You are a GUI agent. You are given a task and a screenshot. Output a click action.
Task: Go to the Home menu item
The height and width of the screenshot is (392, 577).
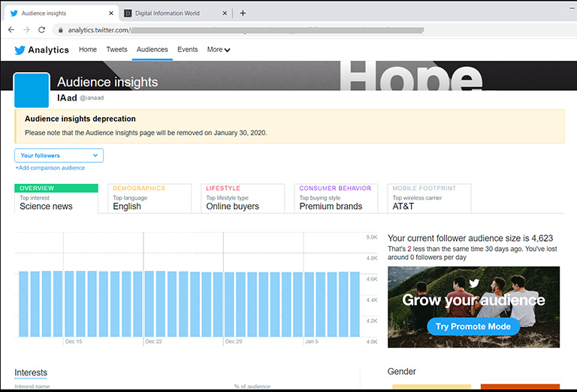coord(88,50)
